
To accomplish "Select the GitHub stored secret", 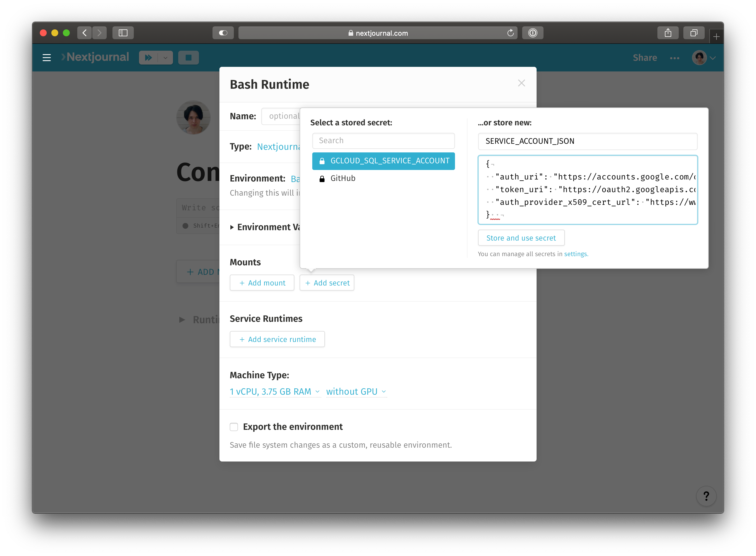I will (383, 178).
